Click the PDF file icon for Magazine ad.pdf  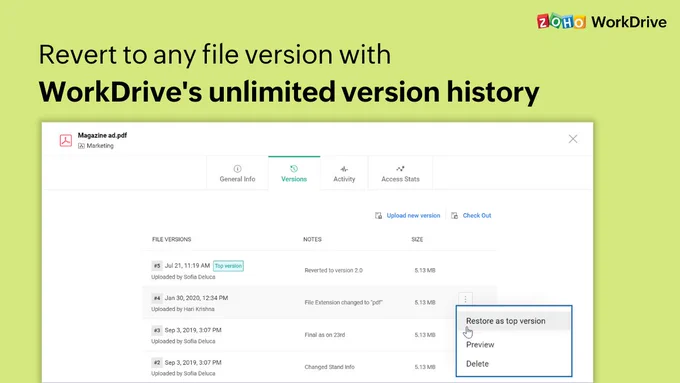[66, 140]
